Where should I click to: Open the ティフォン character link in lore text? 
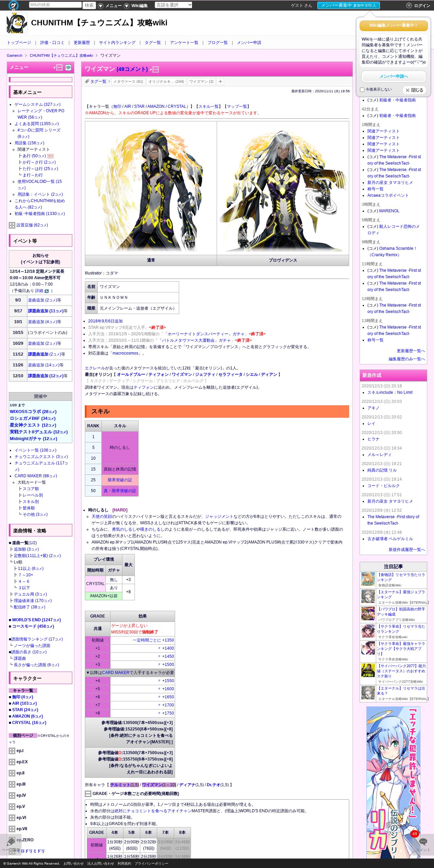(x=143, y=387)
